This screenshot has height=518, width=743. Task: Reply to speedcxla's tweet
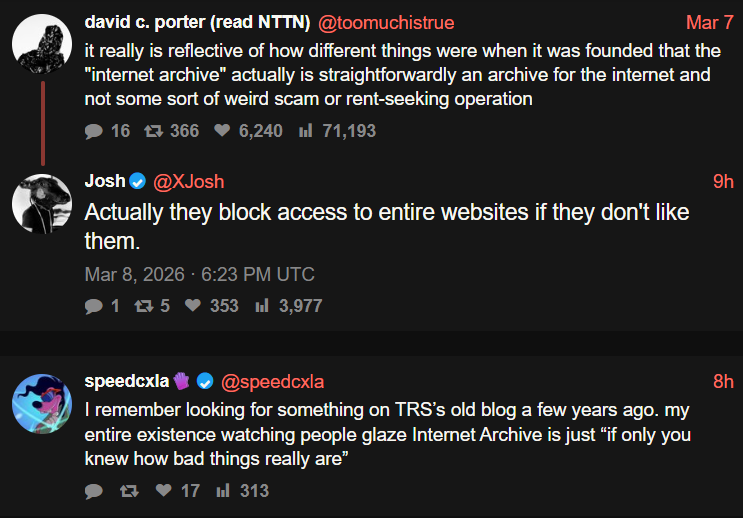click(x=94, y=491)
